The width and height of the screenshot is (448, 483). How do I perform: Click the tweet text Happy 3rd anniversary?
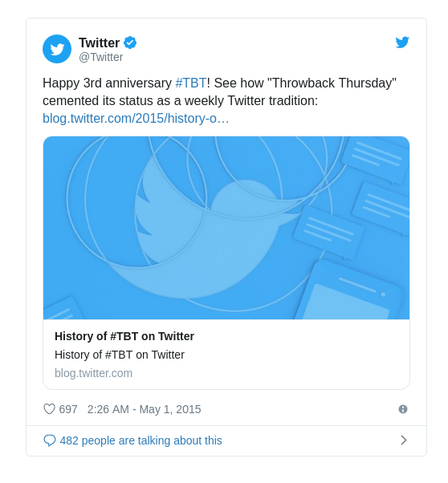(107, 83)
